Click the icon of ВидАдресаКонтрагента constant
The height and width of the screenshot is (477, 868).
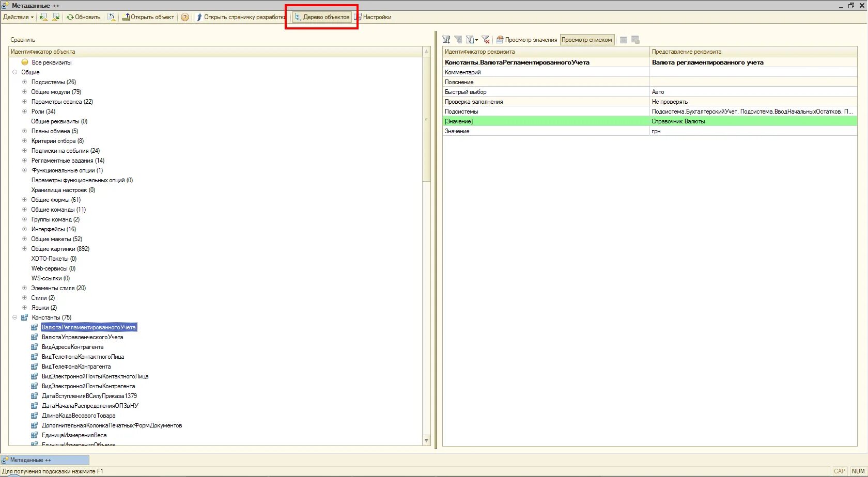point(34,347)
